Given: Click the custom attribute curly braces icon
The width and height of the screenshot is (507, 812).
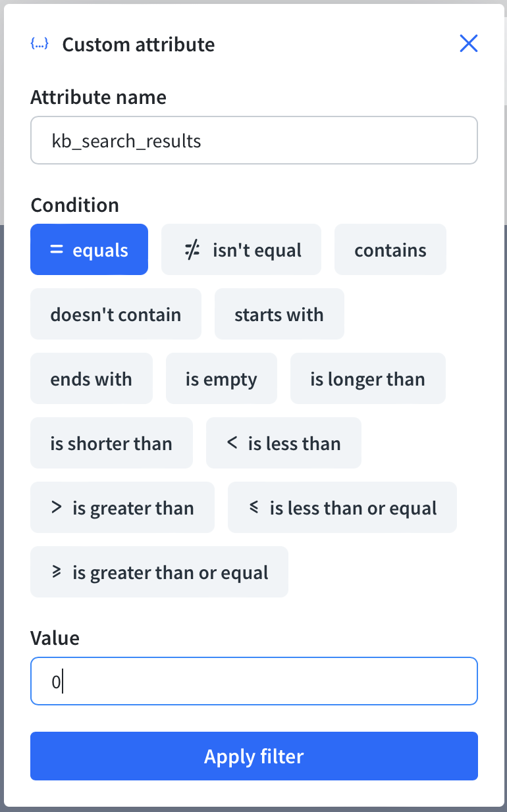Looking at the screenshot, I should (x=40, y=44).
